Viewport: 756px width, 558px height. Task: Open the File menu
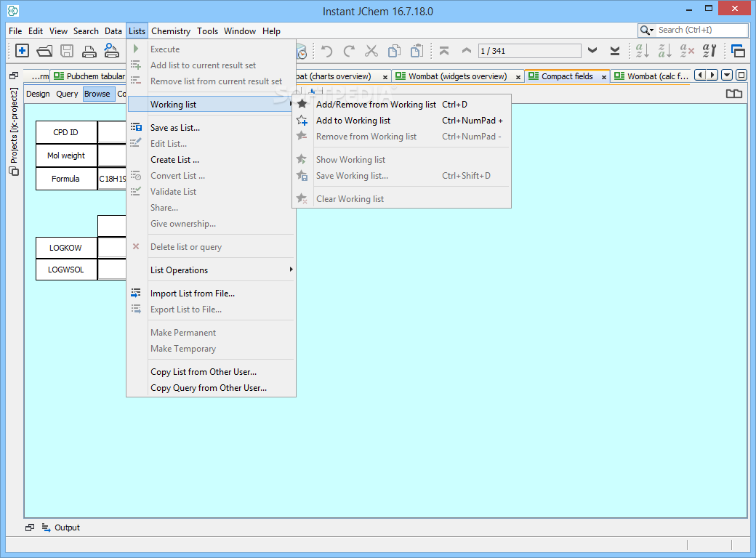pyautogui.click(x=15, y=31)
